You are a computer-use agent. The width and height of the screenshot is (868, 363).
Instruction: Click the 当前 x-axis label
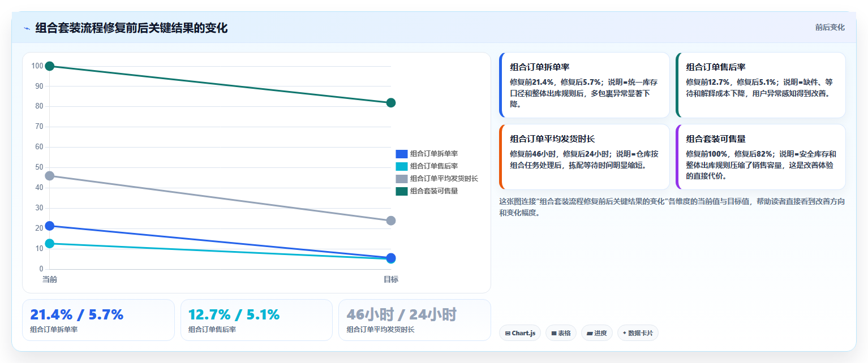coord(50,279)
